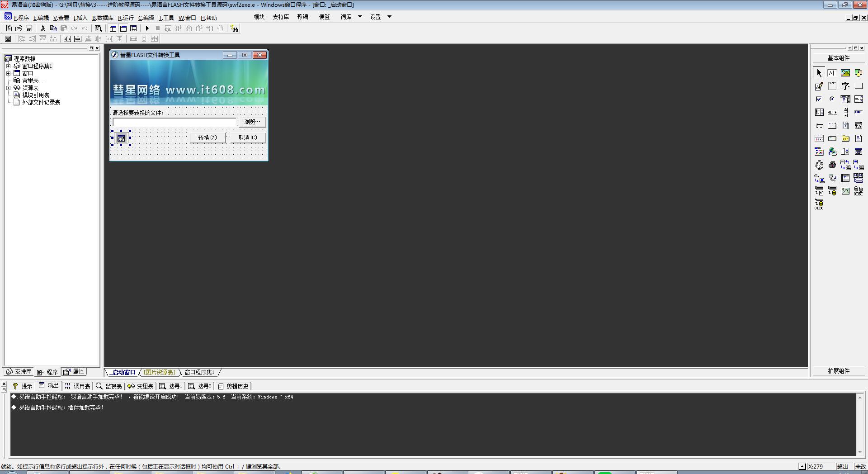Click the up arrow in the status bar
This screenshot has width=868, height=474.
(802, 466)
